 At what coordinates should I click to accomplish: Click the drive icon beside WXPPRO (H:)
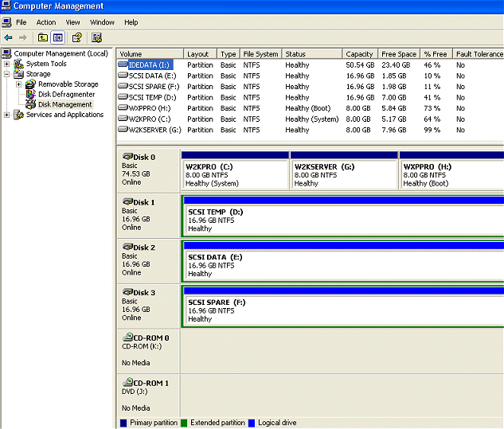(123, 107)
